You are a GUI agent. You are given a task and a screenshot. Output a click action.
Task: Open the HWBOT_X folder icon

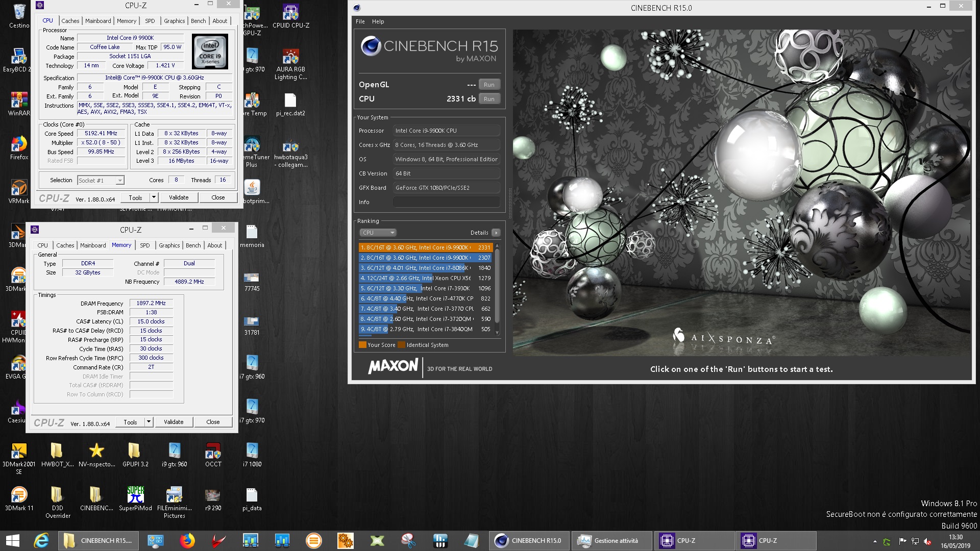pos(57,455)
